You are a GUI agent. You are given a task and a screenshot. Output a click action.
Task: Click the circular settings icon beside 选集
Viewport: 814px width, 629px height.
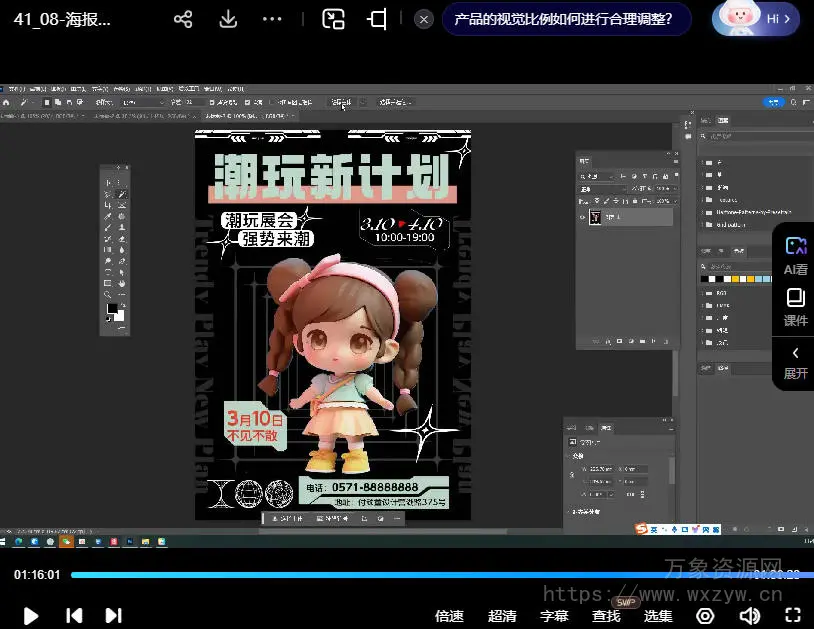tap(705, 616)
